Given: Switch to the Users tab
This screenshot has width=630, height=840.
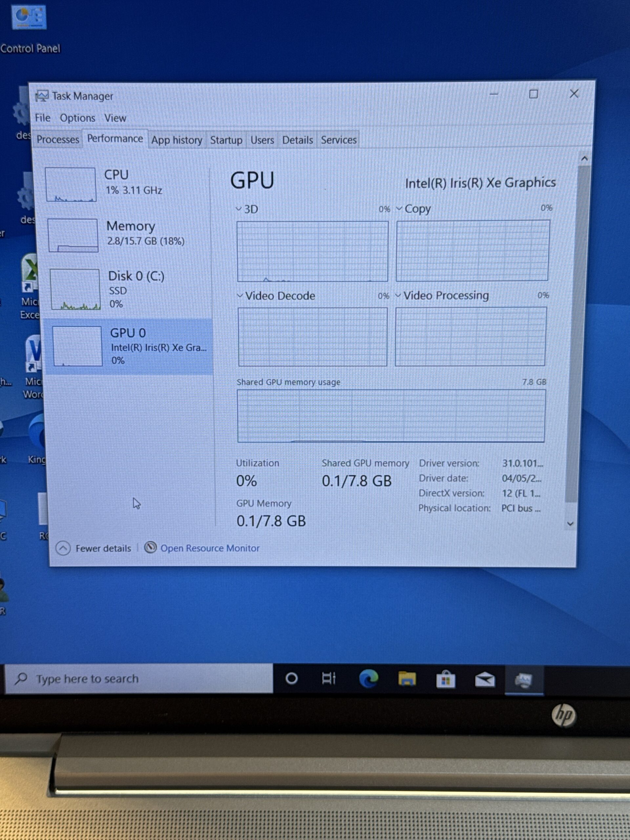Looking at the screenshot, I should pos(262,140).
